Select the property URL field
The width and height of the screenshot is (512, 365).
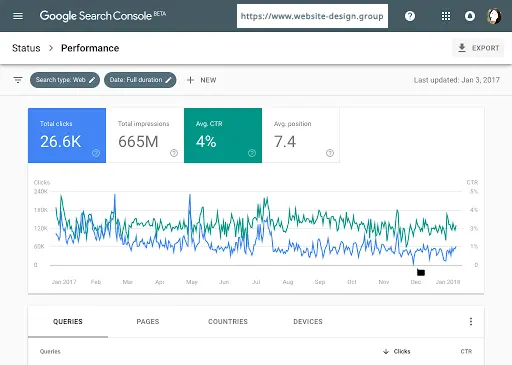312,16
